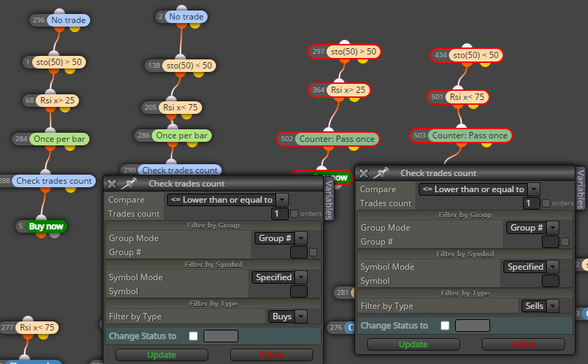Select node 434 sto(50) < 50
588x364 pixels.
466,55
